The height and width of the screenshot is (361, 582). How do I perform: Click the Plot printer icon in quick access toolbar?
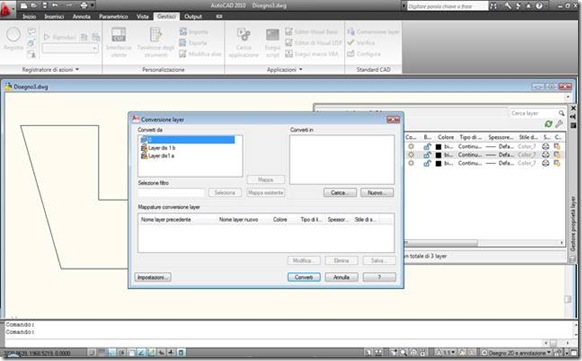pyautogui.click(x=84, y=6)
